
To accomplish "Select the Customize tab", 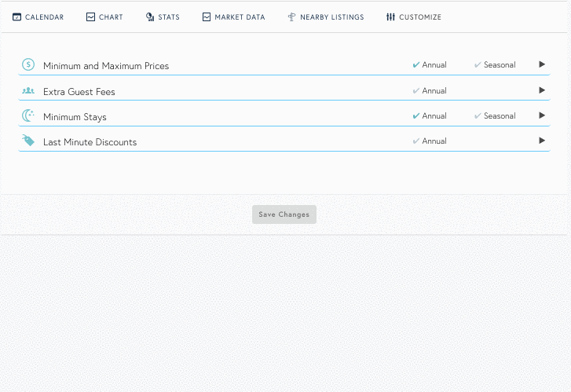I will click(414, 17).
